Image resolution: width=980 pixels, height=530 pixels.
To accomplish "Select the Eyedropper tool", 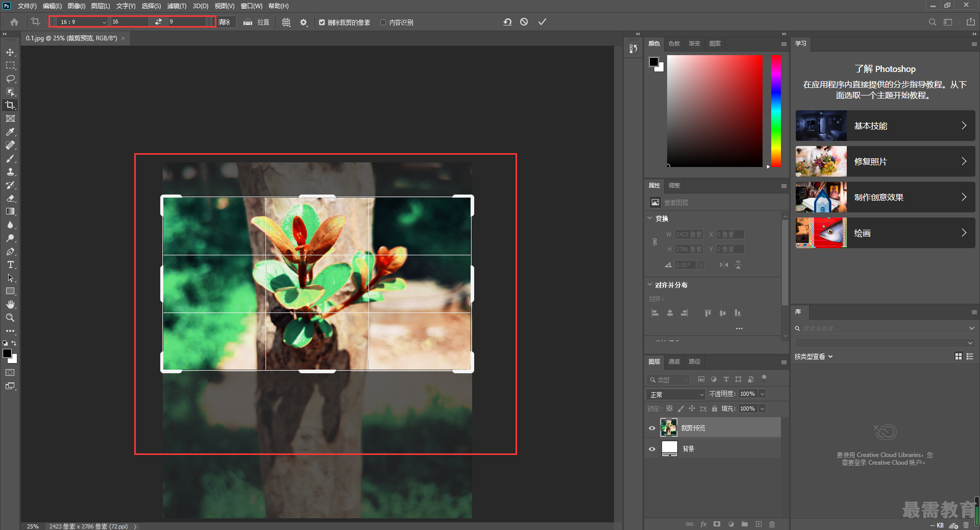I will click(10, 132).
